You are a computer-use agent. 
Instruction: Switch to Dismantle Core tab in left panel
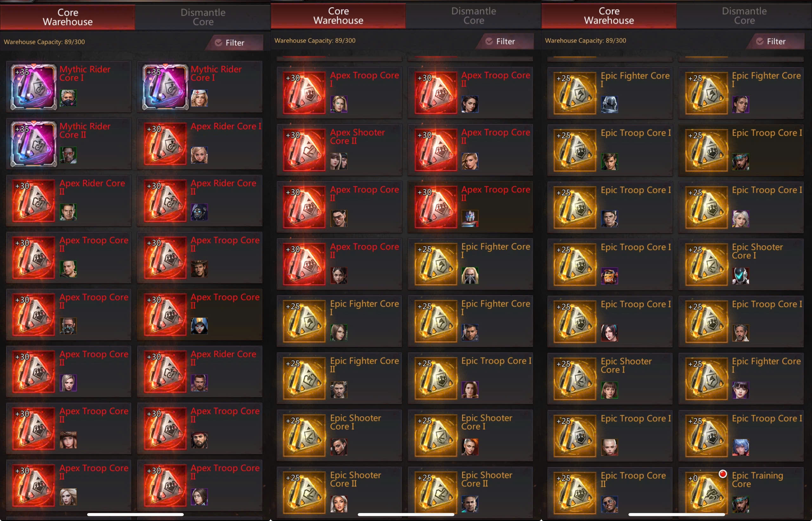(x=203, y=17)
